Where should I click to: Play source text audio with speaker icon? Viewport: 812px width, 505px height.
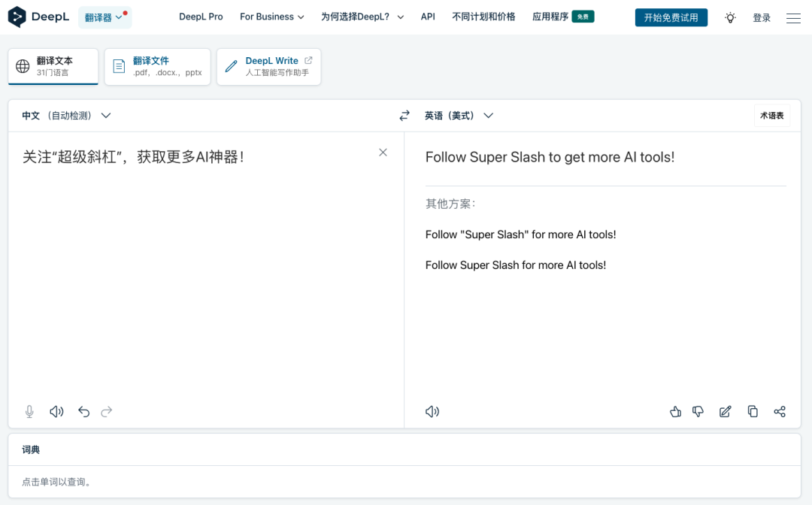tap(56, 412)
